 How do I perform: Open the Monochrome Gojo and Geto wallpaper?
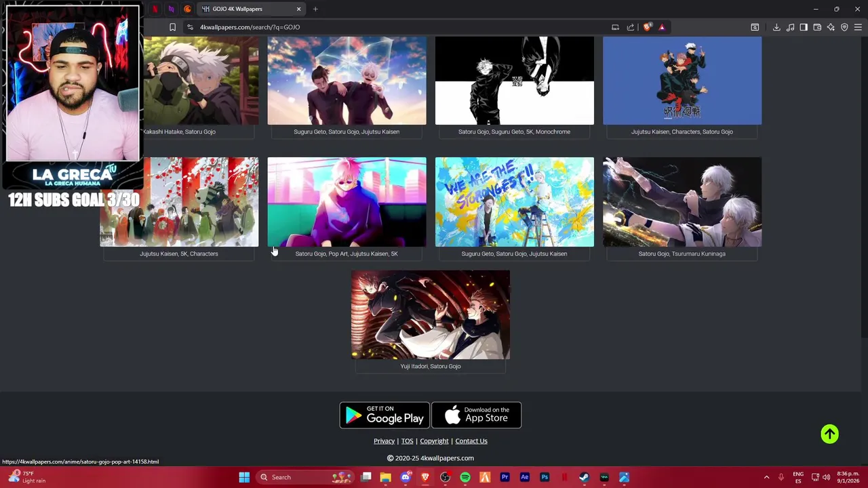514,81
